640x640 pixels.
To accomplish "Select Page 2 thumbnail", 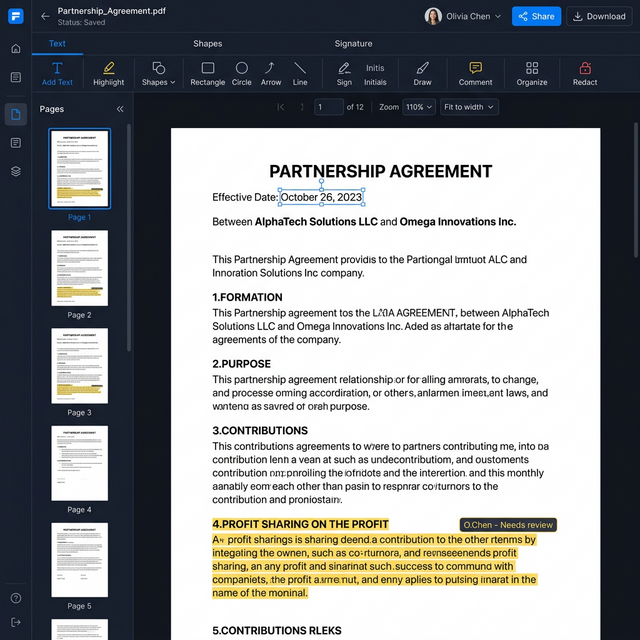I will [80, 268].
